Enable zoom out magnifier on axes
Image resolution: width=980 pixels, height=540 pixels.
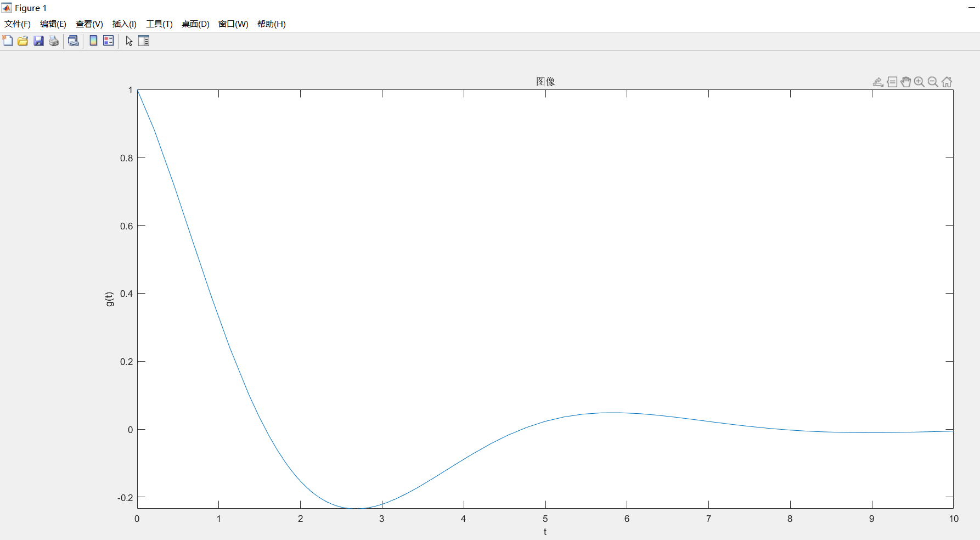click(933, 82)
